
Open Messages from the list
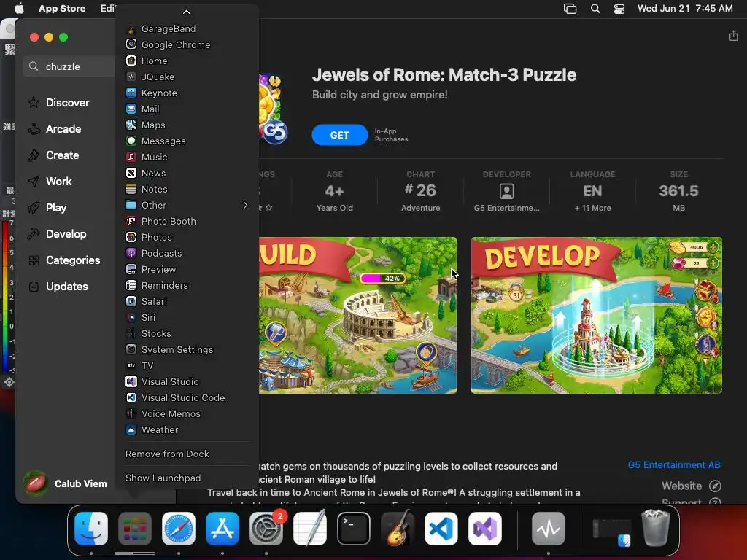pyautogui.click(x=187, y=141)
